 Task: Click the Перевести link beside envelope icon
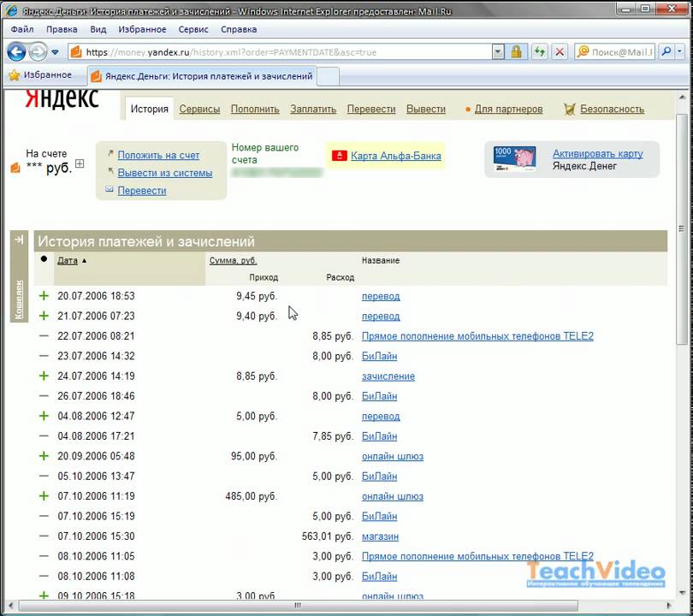point(142,191)
